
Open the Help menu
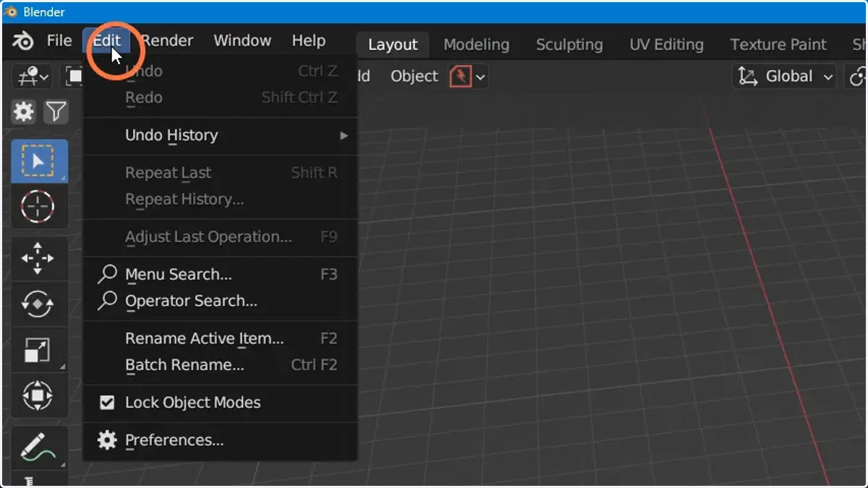309,40
